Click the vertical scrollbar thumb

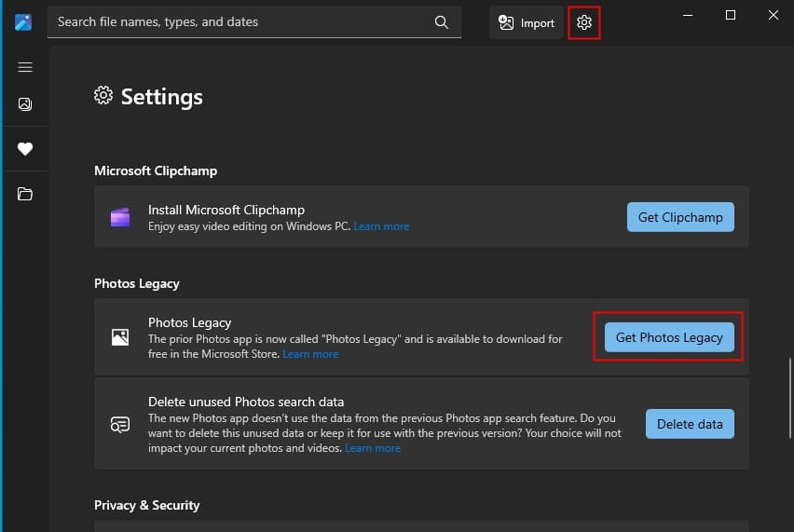789,398
